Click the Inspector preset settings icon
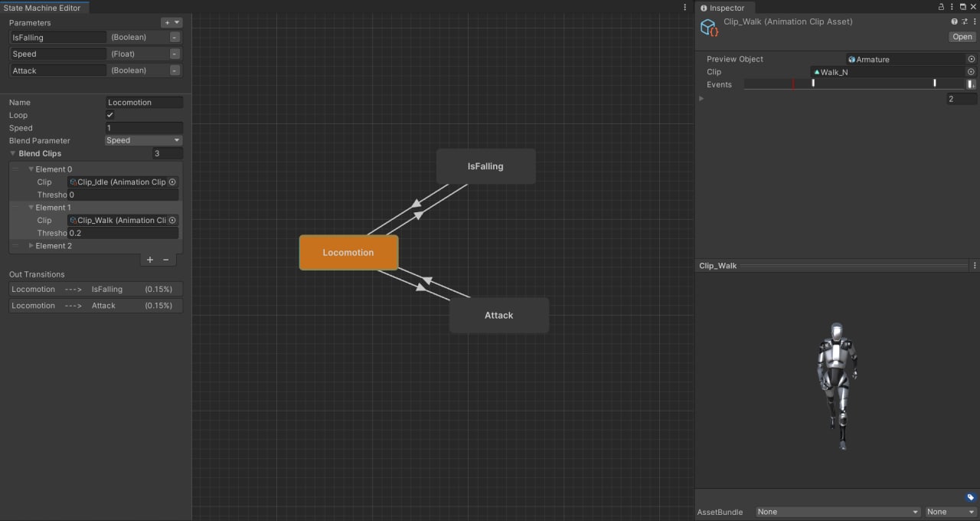 point(964,22)
